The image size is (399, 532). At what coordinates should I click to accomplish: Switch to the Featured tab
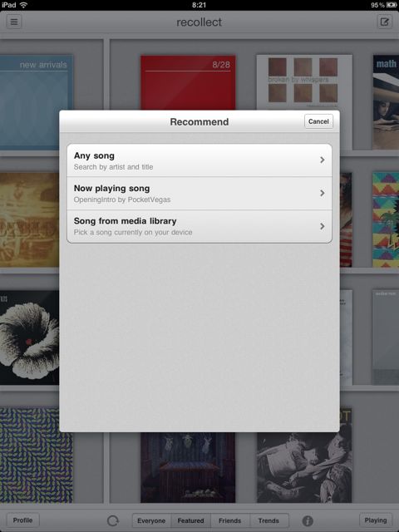click(x=190, y=520)
